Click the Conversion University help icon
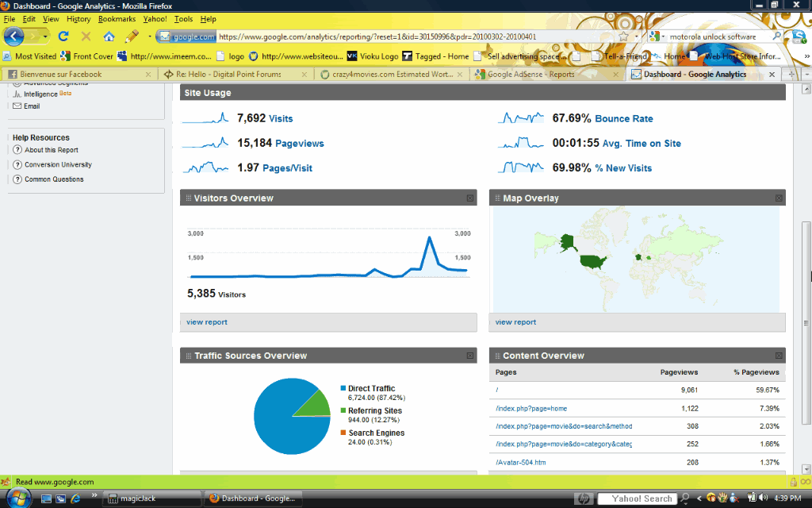Screen dimensions: 812x508 coord(17,165)
